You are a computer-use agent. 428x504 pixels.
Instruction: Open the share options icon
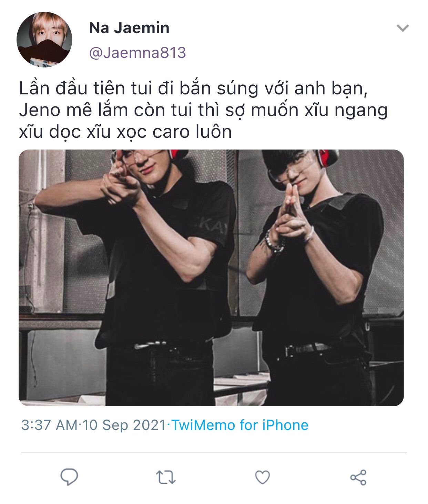[x=358, y=477]
